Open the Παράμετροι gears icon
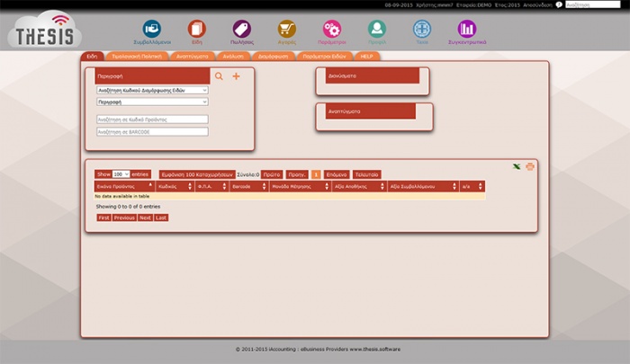This screenshot has width=630, height=364. pos(331,29)
